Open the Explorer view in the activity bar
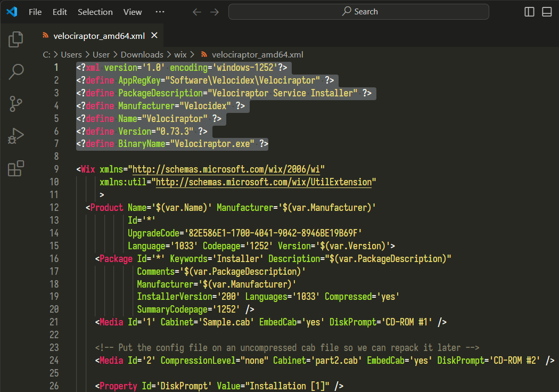The width and height of the screenshot is (559, 392). coord(15,39)
